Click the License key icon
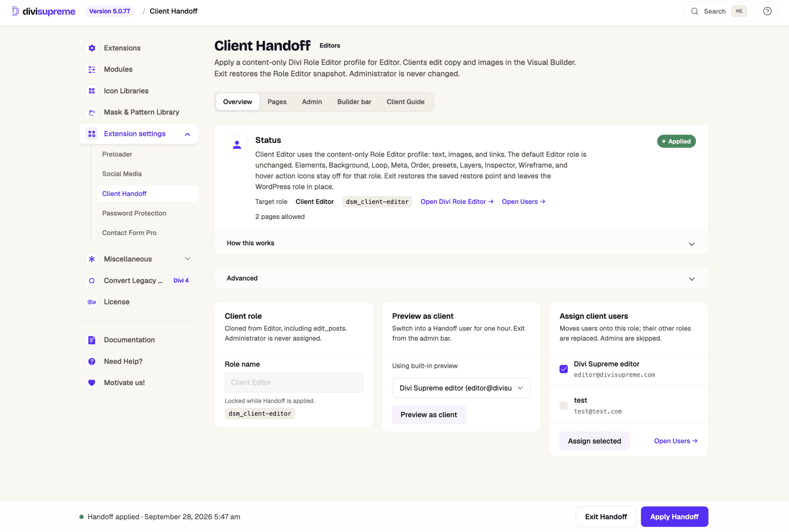 click(92, 302)
